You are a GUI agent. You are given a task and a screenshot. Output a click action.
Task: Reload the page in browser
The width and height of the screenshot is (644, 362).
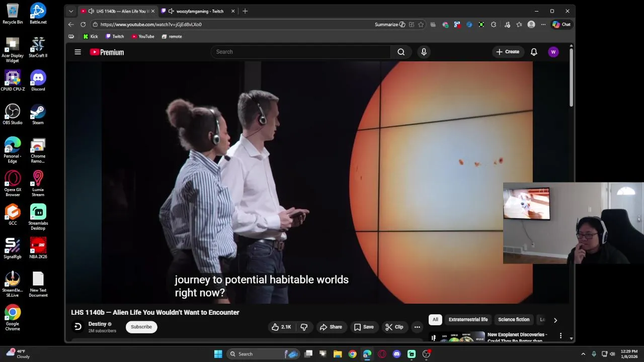(83, 24)
